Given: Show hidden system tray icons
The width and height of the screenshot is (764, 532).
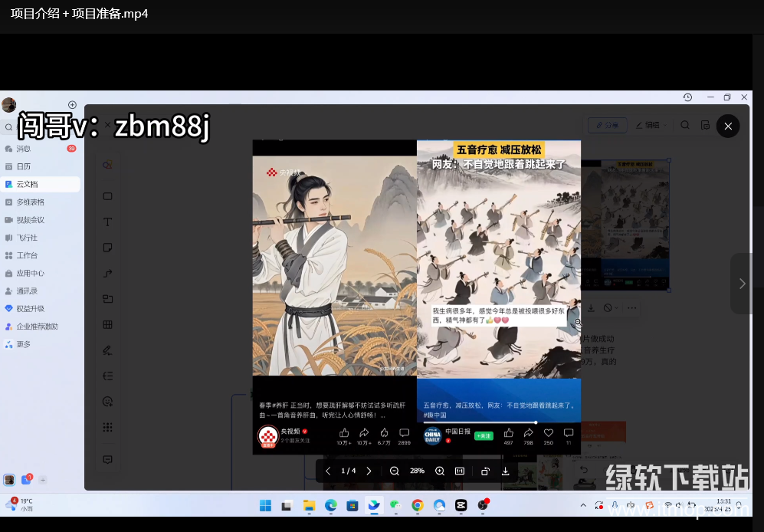Looking at the screenshot, I should 584,505.
